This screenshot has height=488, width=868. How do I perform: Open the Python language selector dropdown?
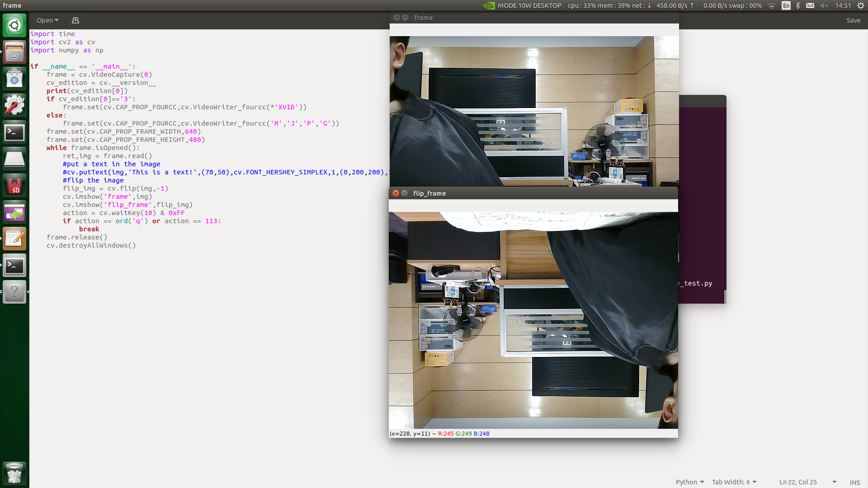point(689,482)
